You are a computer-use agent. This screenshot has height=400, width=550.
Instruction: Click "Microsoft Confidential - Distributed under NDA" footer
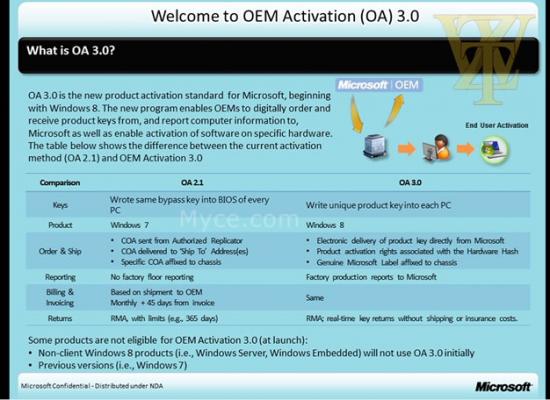pyautogui.click(x=92, y=386)
